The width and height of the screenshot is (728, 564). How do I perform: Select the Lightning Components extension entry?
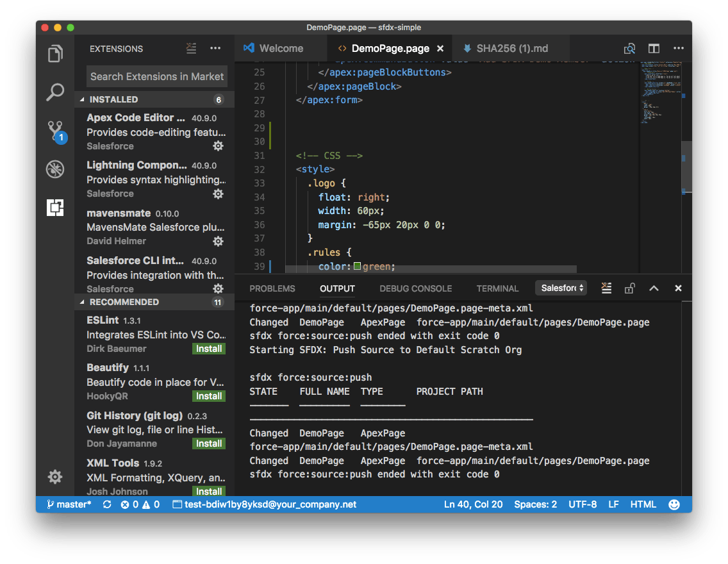click(154, 179)
